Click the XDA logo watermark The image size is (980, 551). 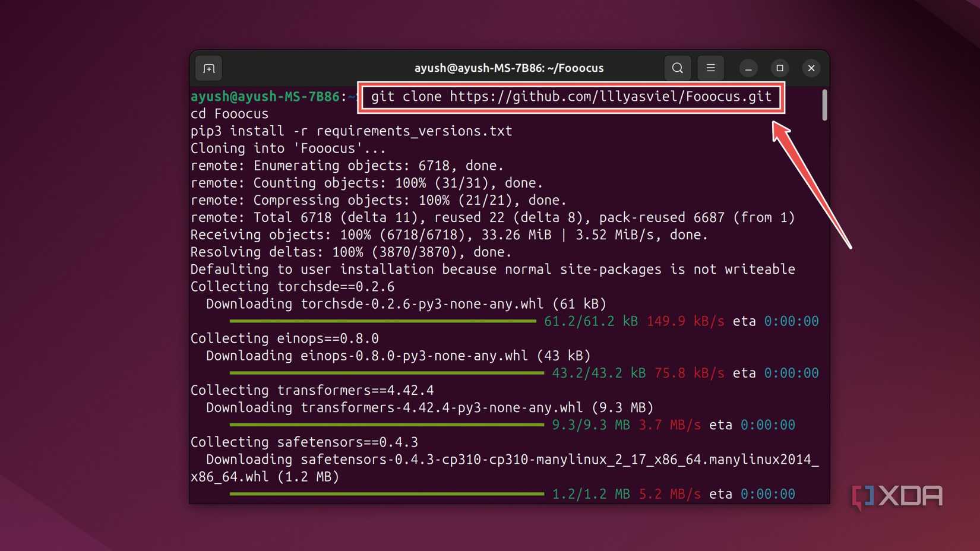(x=898, y=496)
